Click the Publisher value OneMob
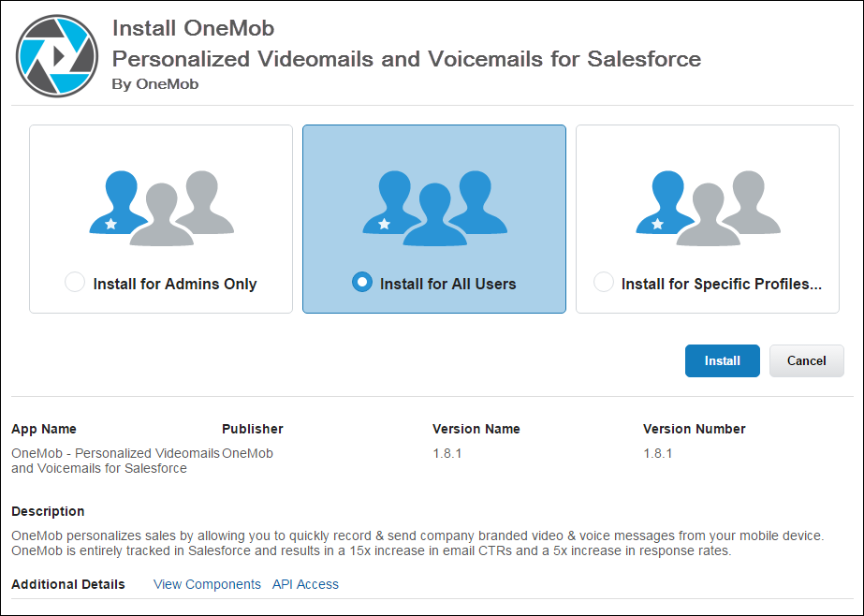The height and width of the screenshot is (616, 864). 247,453
